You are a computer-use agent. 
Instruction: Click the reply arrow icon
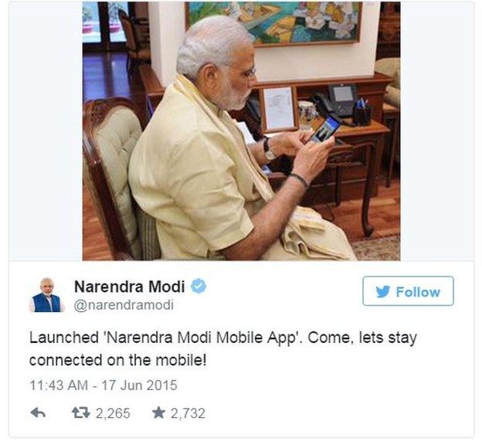38,412
